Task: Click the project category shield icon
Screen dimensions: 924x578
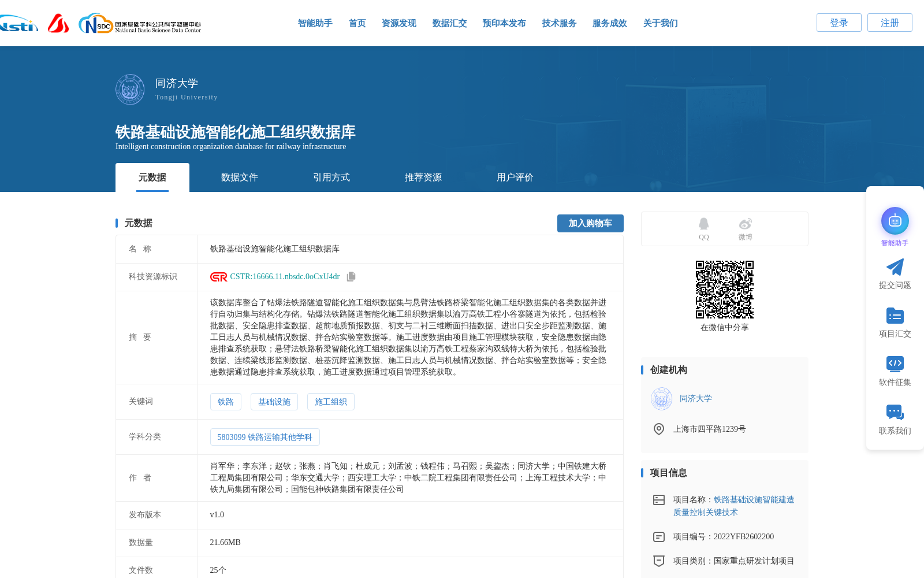Action: [658, 561]
